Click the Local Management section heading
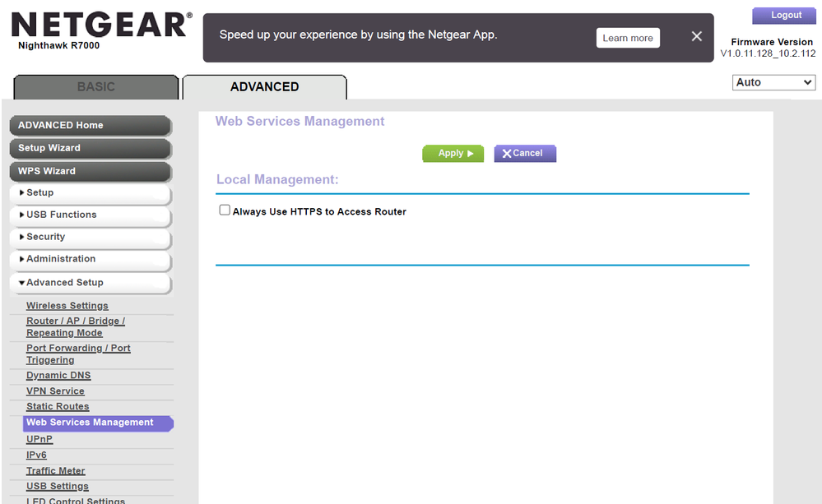The height and width of the screenshot is (504, 822). click(277, 180)
